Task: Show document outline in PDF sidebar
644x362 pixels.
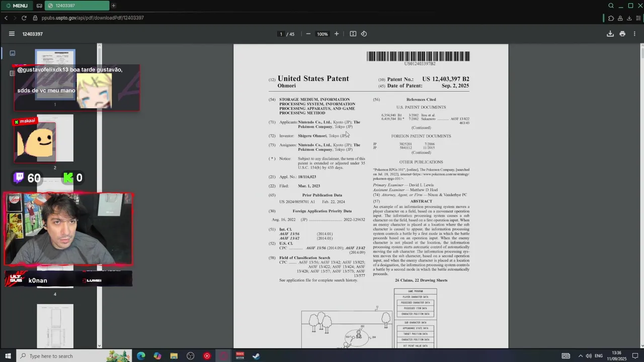Action: coord(13,73)
